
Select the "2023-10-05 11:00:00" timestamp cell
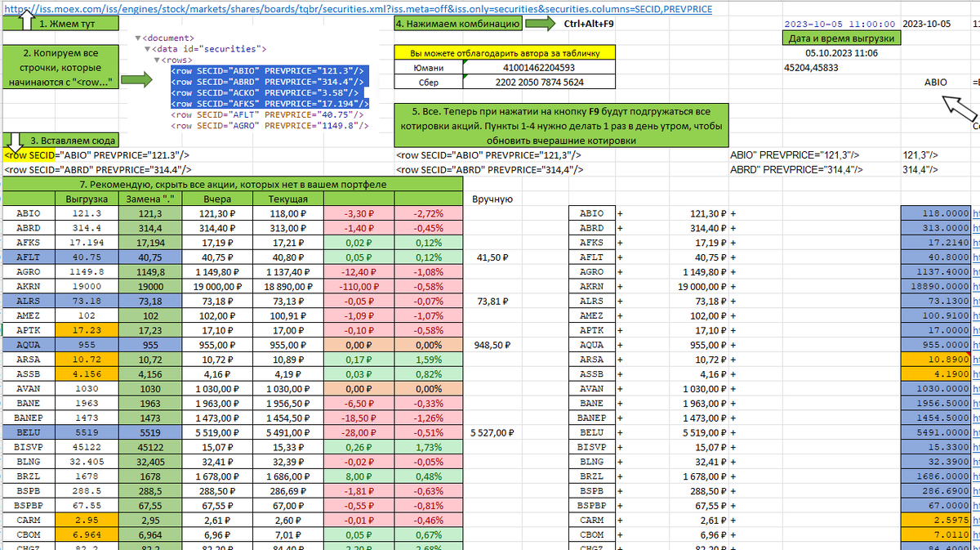click(840, 25)
